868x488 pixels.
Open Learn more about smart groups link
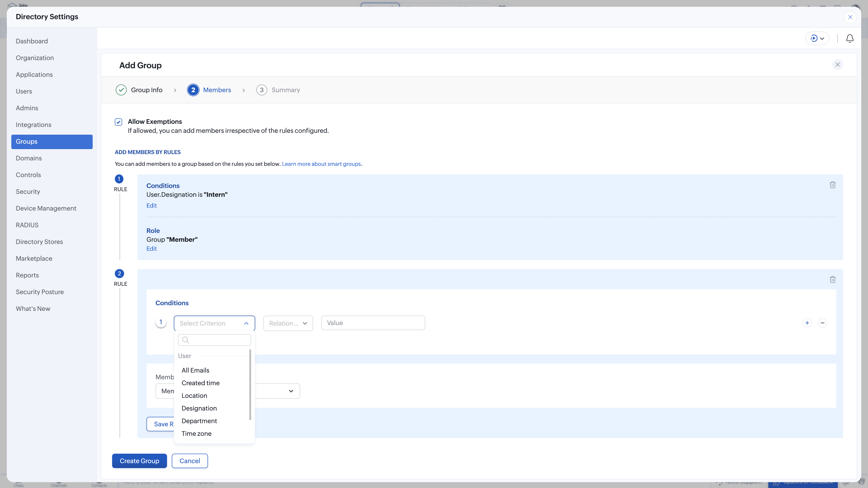pos(321,164)
